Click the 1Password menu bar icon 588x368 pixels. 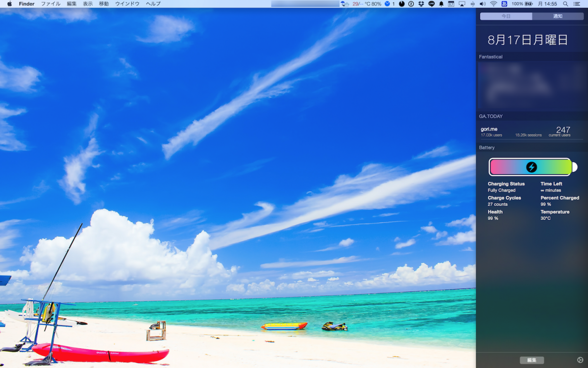pyautogui.click(x=411, y=3)
